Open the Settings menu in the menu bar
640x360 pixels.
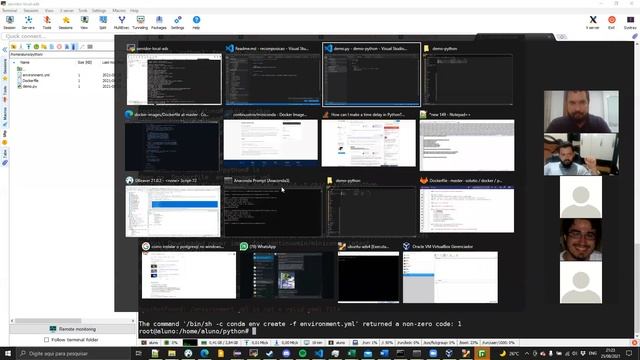click(99, 11)
